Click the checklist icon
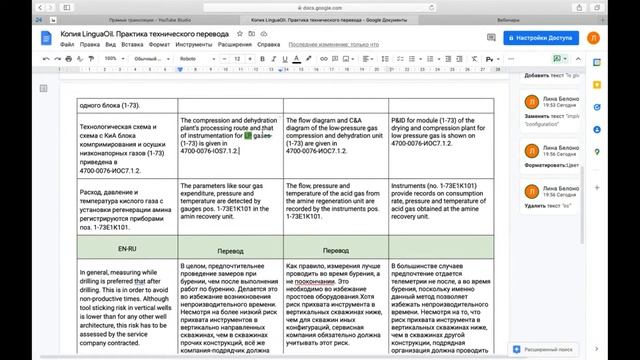This screenshot has width=640, height=360. pyautogui.click(x=400, y=59)
